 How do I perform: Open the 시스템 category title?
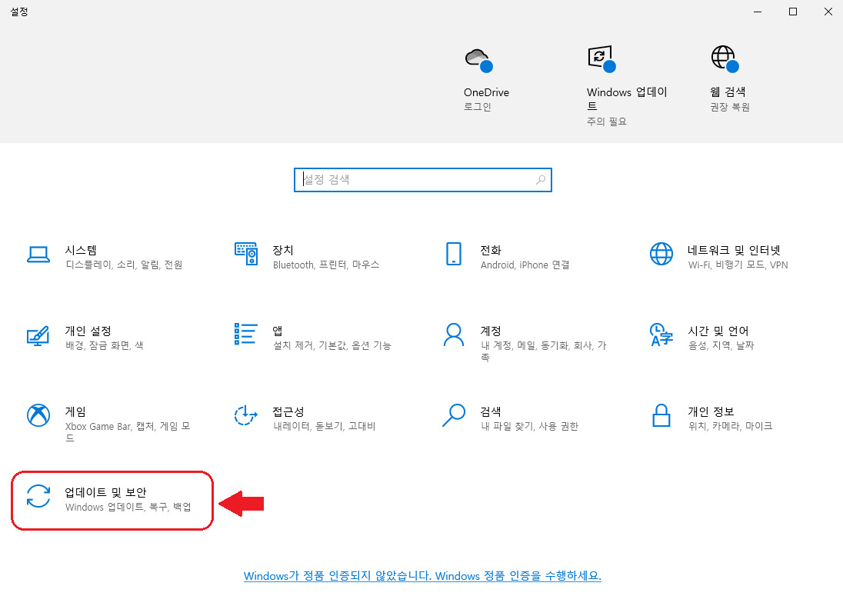coord(82,250)
